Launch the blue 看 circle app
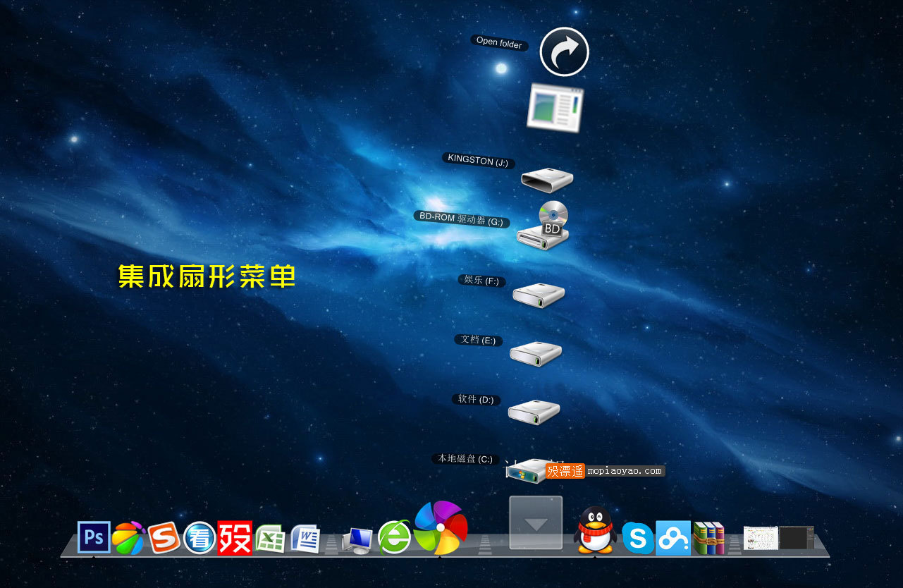Image resolution: width=903 pixels, height=588 pixels. pos(199,539)
